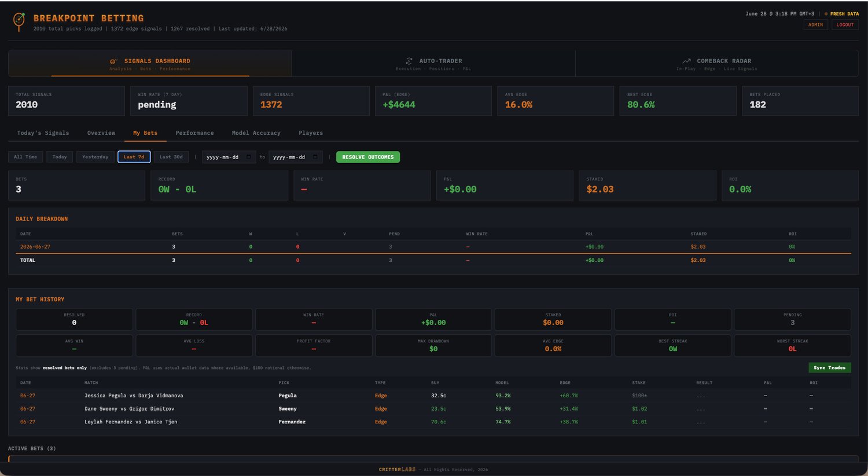Click the Fernandez pick cell
Screen dimensions: 868x476
click(292, 422)
